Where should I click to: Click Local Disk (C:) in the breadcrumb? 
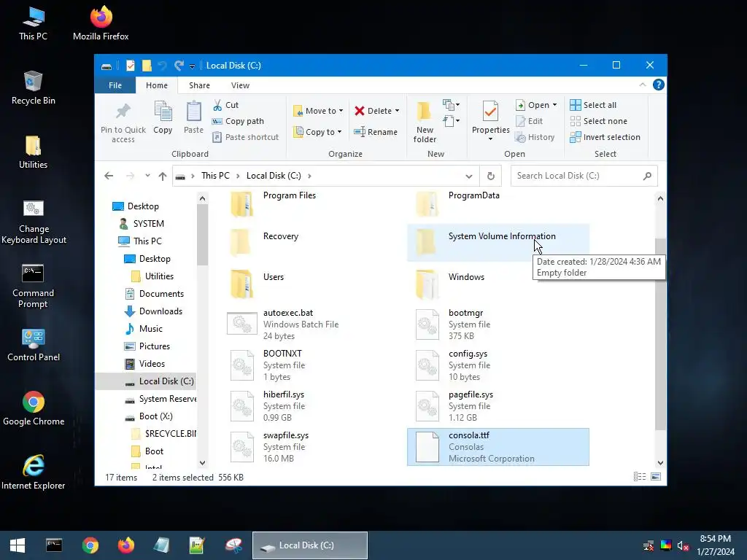point(274,176)
